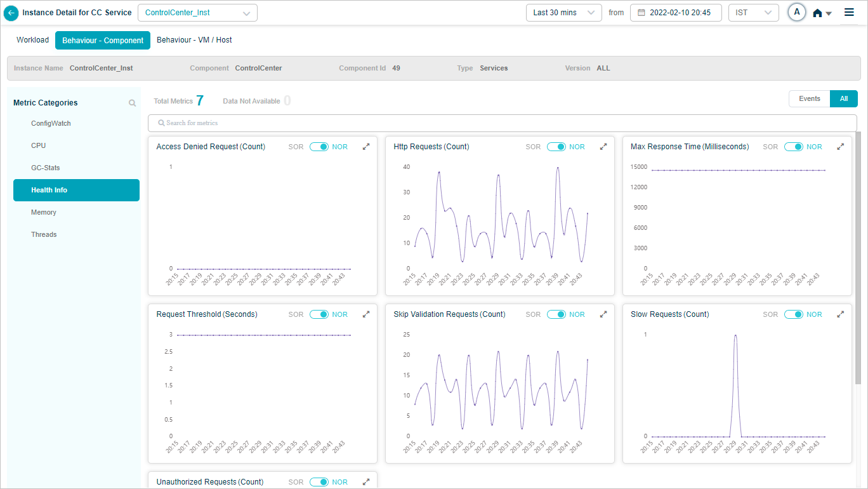Click the back arrow icon beside Instance Detail
Screen dimensions: 868x489
pyautogui.click(x=11, y=13)
